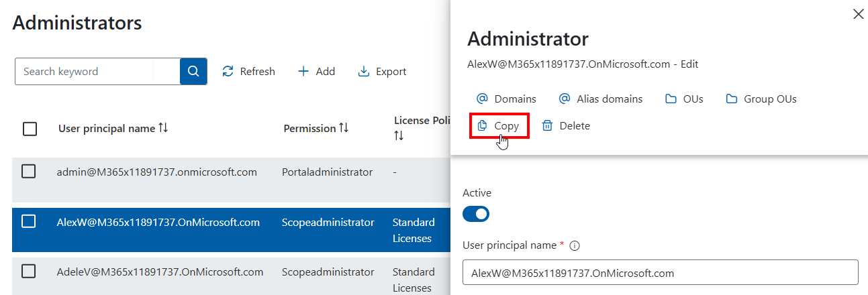Check the select-all header checkbox
This screenshot has width=868, height=295.
click(30, 129)
